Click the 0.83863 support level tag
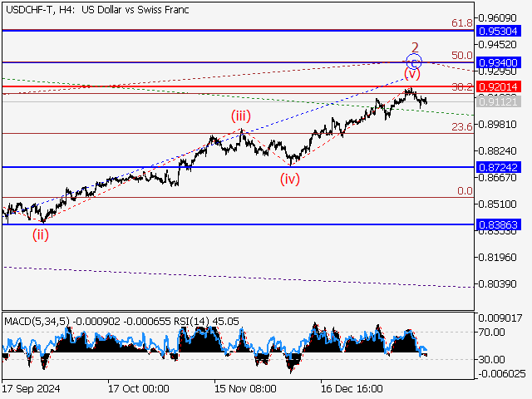The width and height of the screenshot is (532, 399). (499, 224)
